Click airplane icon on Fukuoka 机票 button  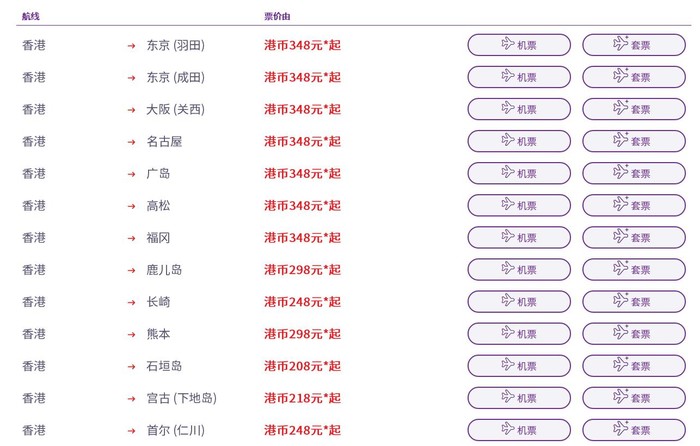point(508,236)
